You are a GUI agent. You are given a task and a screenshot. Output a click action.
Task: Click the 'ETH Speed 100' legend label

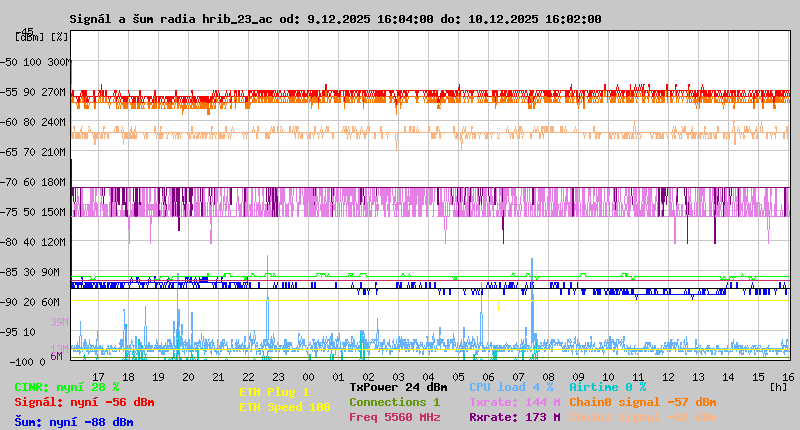285,408
